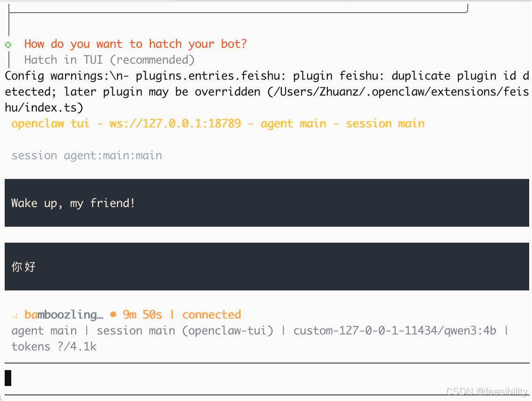This screenshot has width=532, height=401.
Task: Click the 'connected' status text
Action: click(x=211, y=315)
